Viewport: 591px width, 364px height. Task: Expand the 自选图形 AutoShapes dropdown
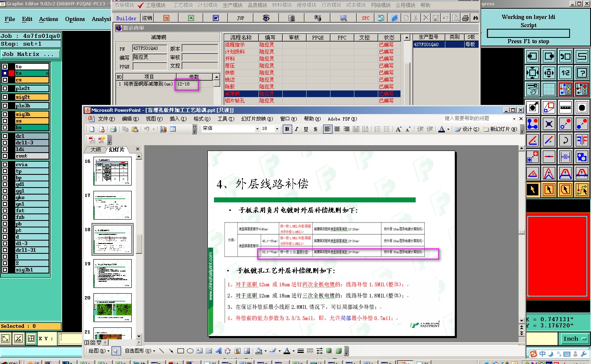tap(140, 351)
